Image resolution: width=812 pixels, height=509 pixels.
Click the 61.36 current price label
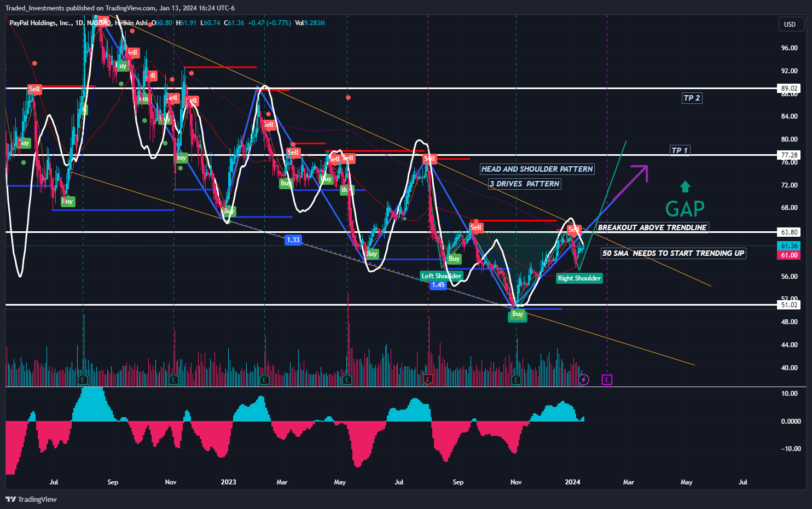click(x=789, y=246)
